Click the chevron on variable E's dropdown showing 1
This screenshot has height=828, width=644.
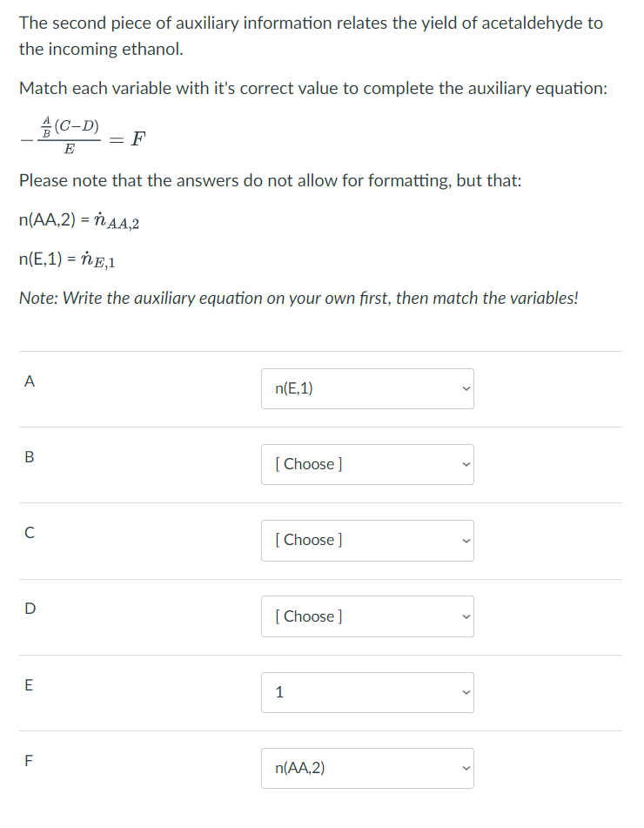tap(465, 692)
